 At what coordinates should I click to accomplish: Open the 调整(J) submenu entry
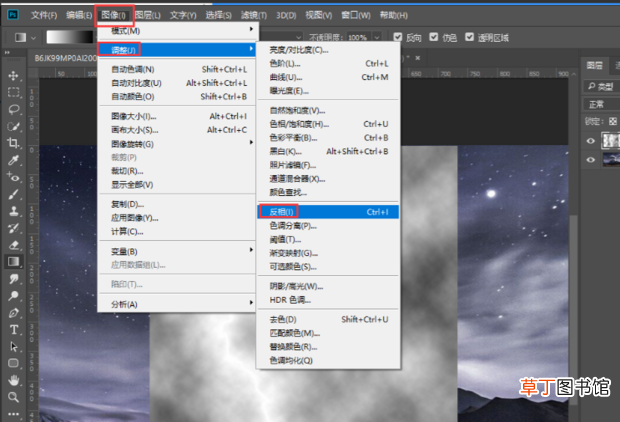177,50
